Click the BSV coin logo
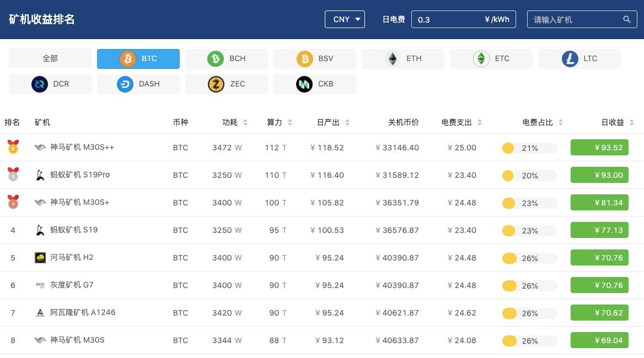Screen dimensions: 644x358 click(305, 58)
